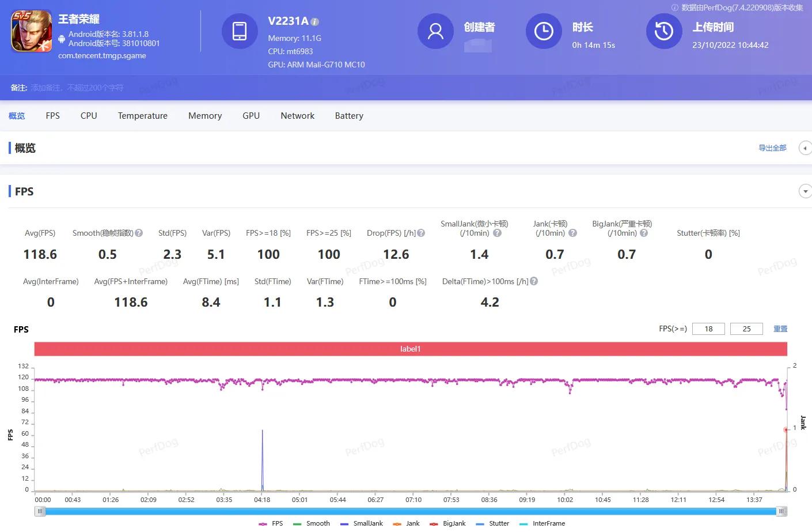Hide the InterFrame curve via legend
812x532 pixels.
click(x=550, y=523)
